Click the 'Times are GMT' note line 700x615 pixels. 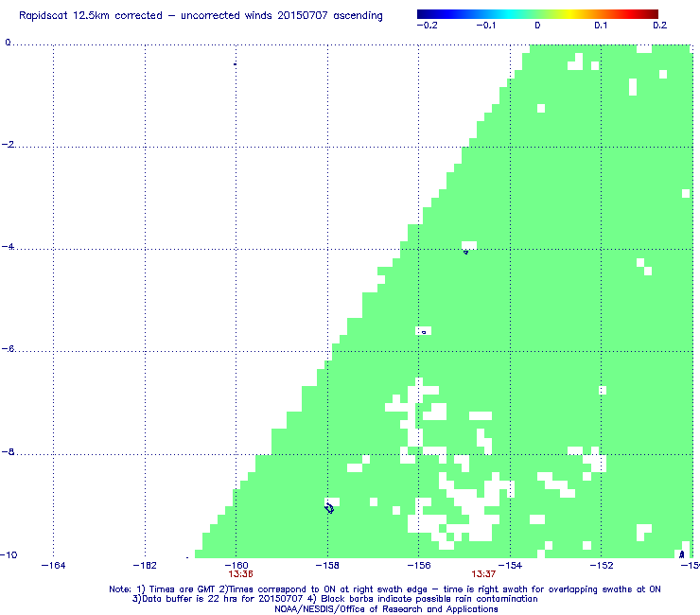385,589
